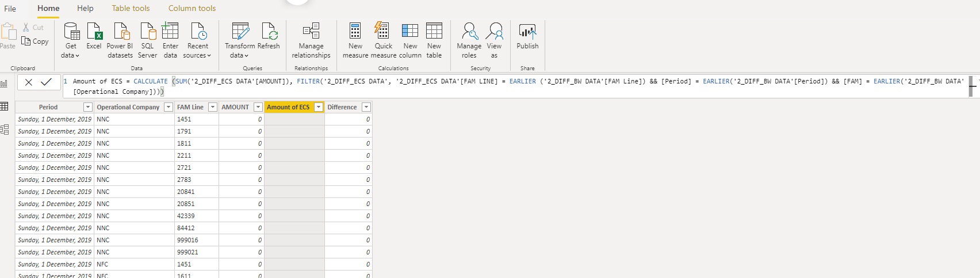The width and height of the screenshot is (980, 278).
Task: Select FAM Line cell 84412
Action: click(x=197, y=228)
